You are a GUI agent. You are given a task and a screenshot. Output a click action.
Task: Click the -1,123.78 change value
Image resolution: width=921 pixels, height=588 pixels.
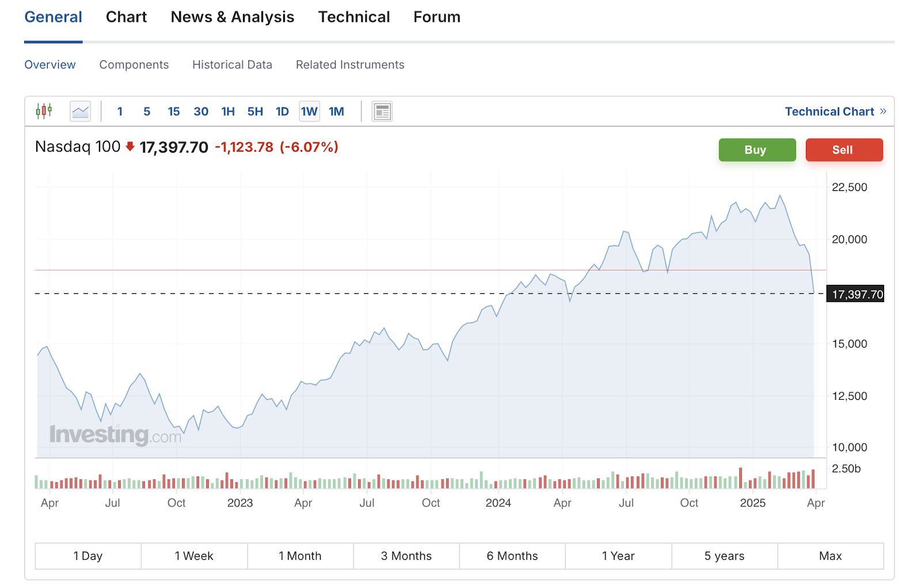244,147
